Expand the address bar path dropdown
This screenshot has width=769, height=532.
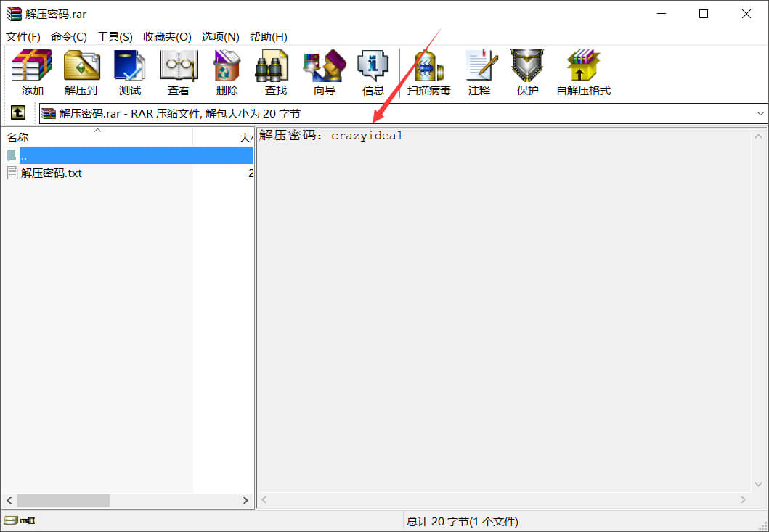point(760,114)
